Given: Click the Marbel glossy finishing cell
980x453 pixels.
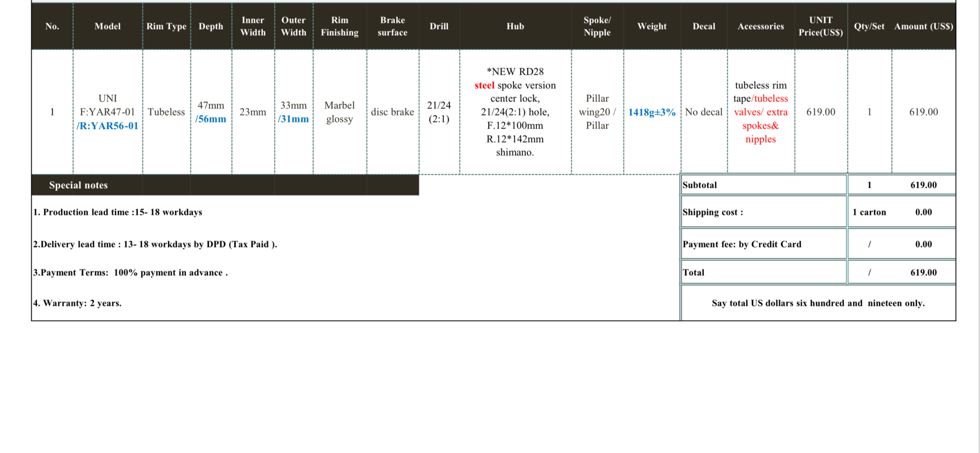Looking at the screenshot, I should click(340, 112).
